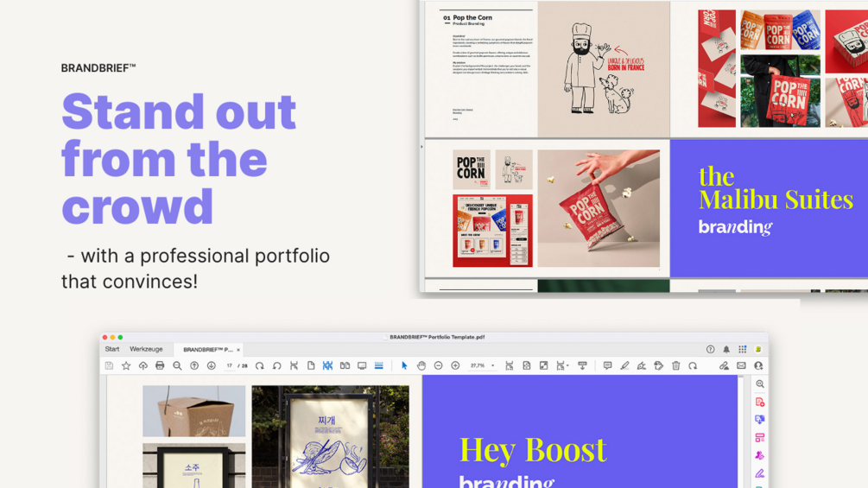Add a comment with the speech bubble icon

pyautogui.click(x=607, y=365)
